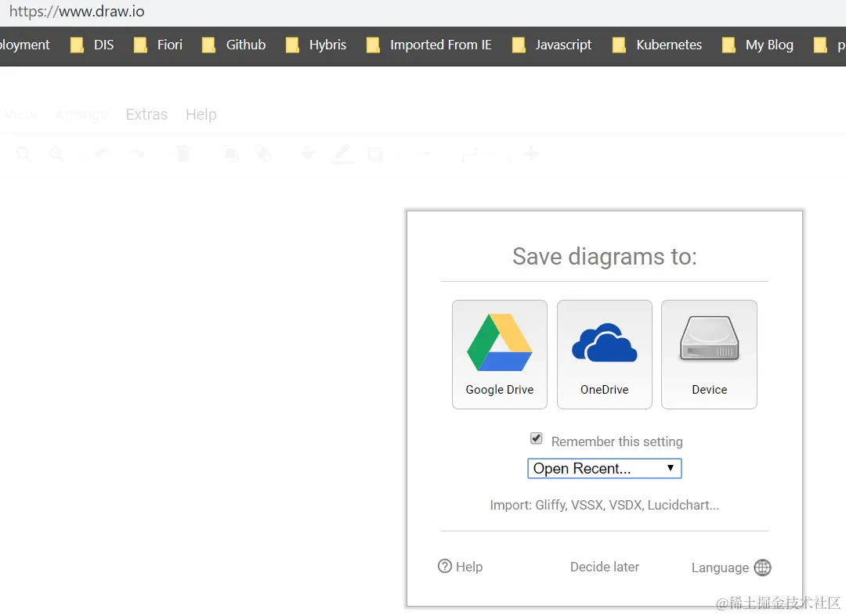Open the faded Arrange menu
This screenshot has width=846, height=616.
tap(81, 114)
